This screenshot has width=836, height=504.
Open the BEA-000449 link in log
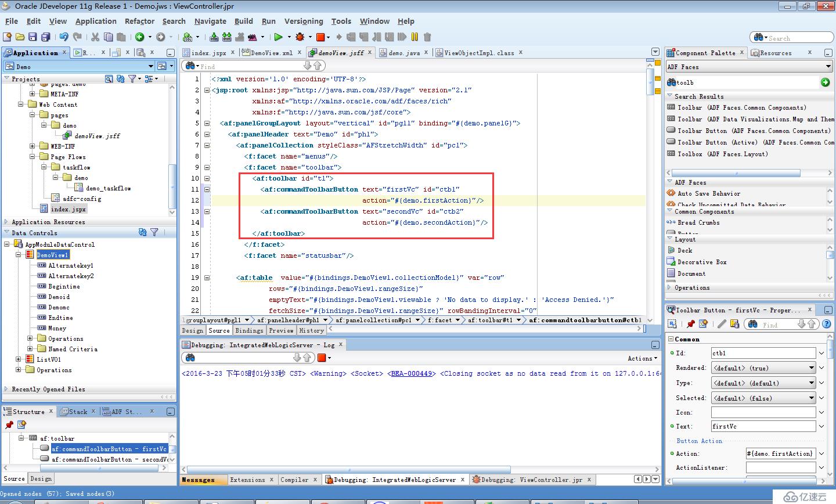click(x=412, y=373)
